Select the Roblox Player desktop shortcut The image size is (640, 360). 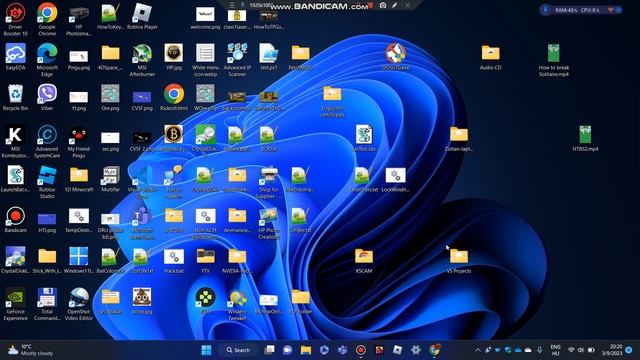coord(142,16)
